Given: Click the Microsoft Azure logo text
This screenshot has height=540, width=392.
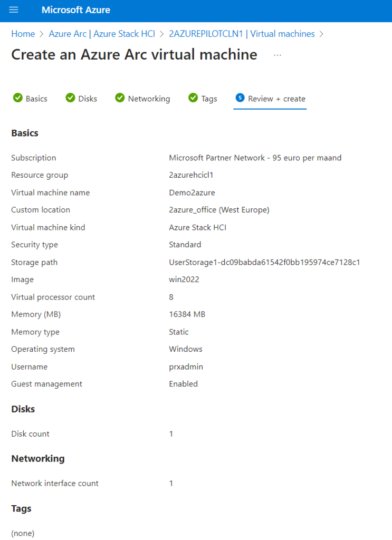Looking at the screenshot, I should pyautogui.click(x=76, y=10).
